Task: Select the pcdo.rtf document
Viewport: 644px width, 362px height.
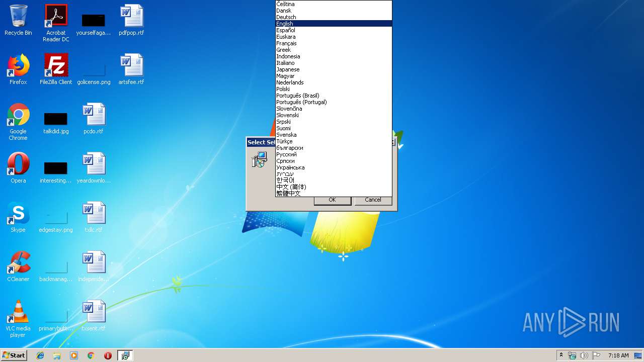Action: pos(94,119)
